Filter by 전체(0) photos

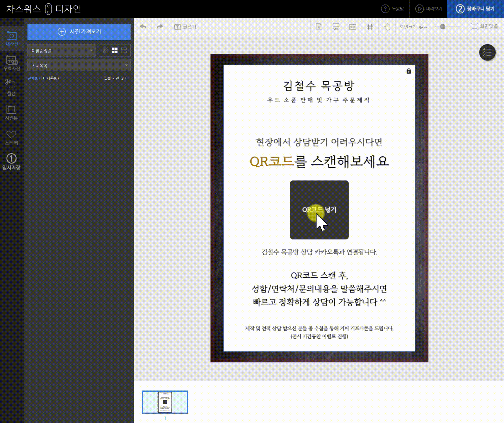click(x=34, y=78)
